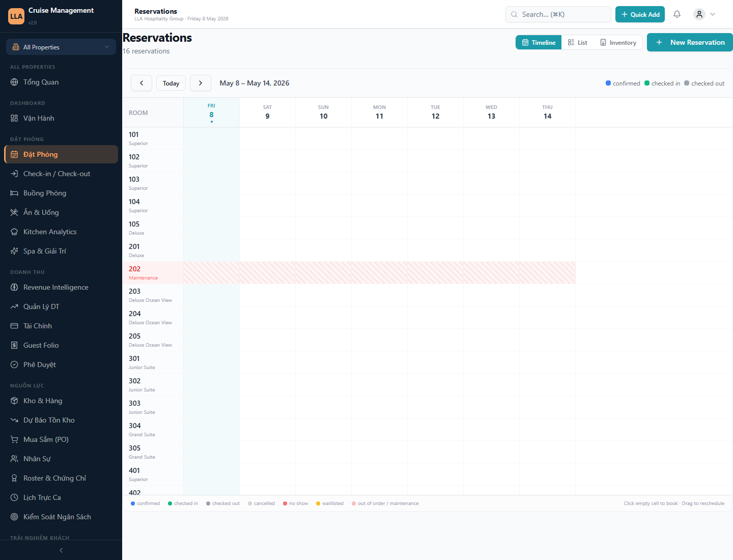
Task: Click the Today button
Action: [171, 83]
